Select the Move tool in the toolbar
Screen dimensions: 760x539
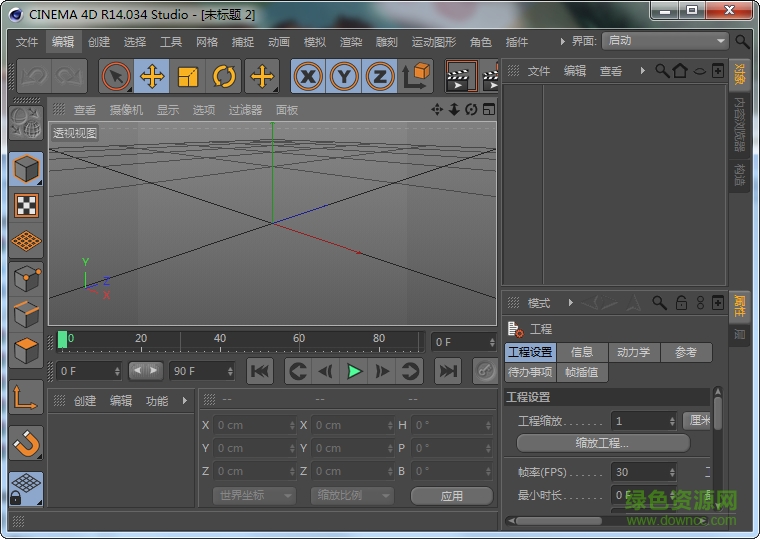coord(152,76)
